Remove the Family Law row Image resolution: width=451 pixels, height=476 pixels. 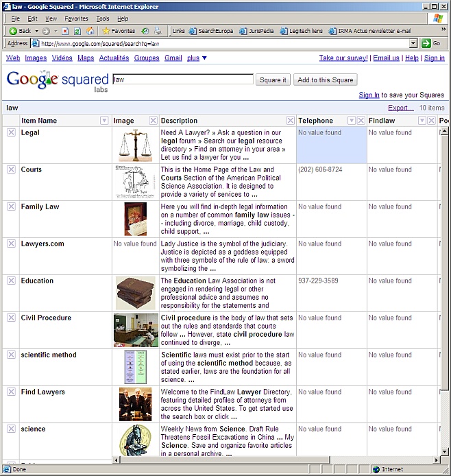click(x=11, y=206)
